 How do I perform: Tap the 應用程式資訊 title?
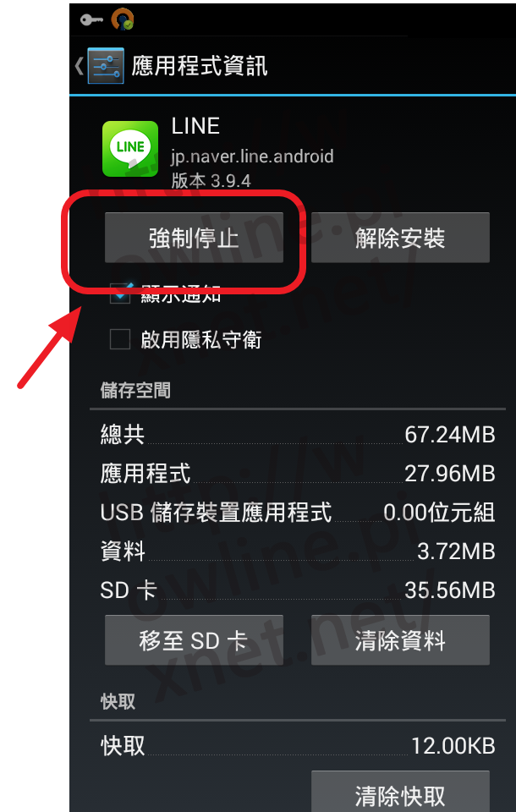tap(200, 66)
